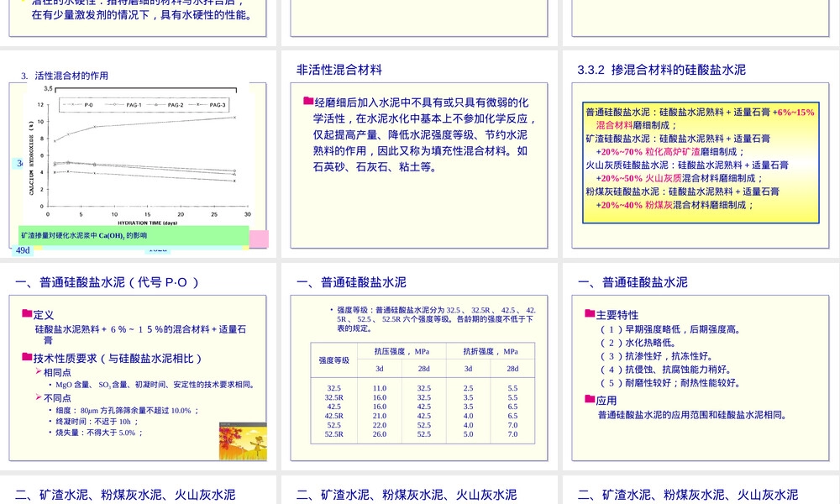Open the slide containing the strength grade table
Viewport: 840px width, 504px height.
(419, 366)
